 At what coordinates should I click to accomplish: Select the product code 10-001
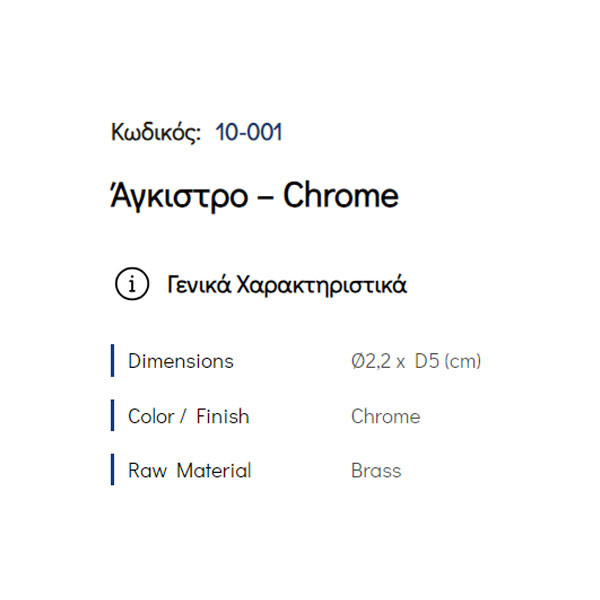pos(249,133)
